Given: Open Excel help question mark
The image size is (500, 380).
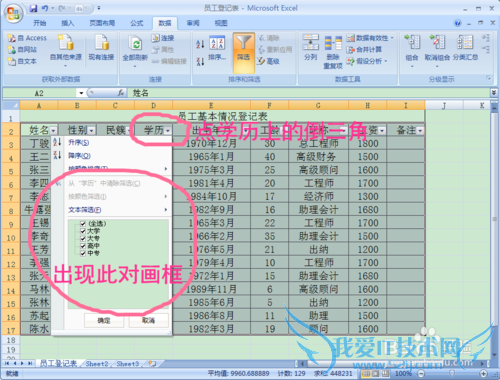Looking at the screenshot, I should tap(458, 23).
